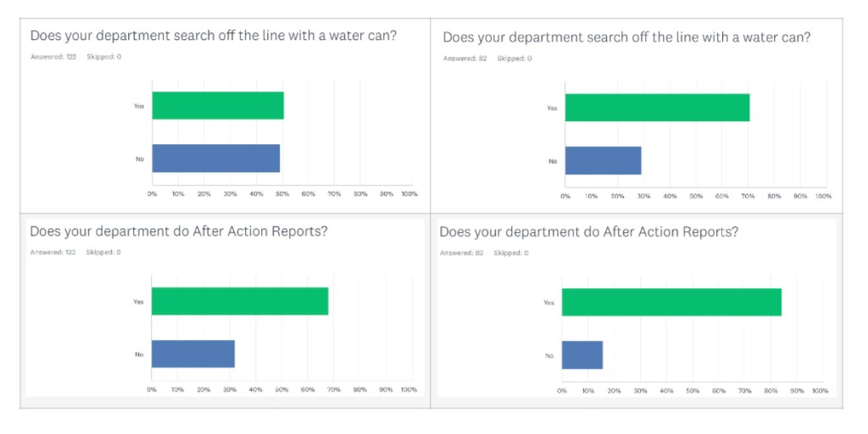The width and height of the screenshot is (868, 434).
Task: Click the No label of the 49% bar
Action: [139, 159]
